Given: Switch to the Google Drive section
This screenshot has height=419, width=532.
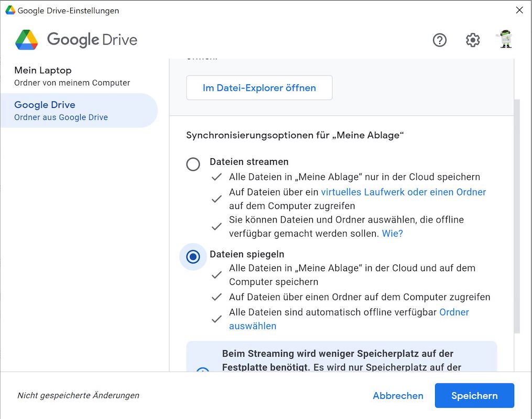Looking at the screenshot, I should point(79,111).
